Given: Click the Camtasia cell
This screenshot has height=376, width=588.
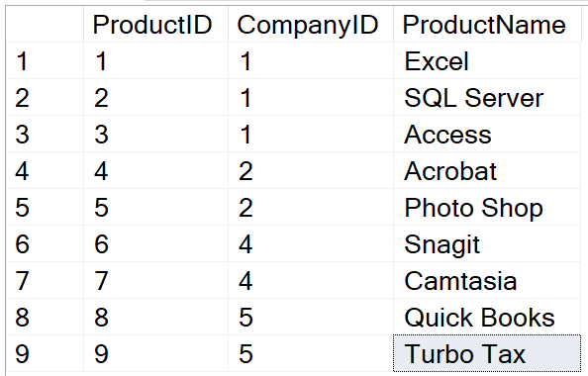Looking at the screenshot, I should pos(487,280).
